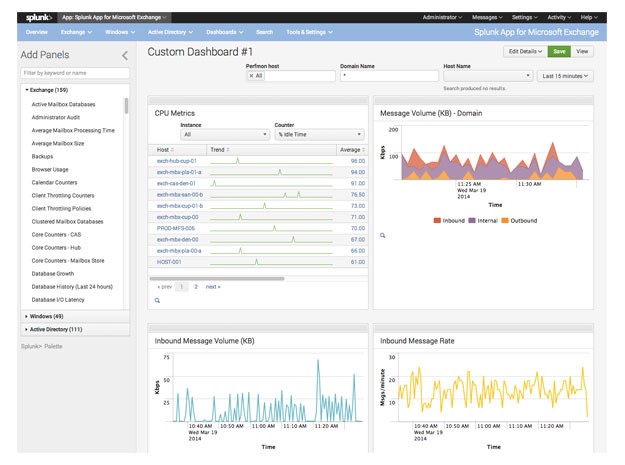625x465 pixels.
Task: Sort table by Trend column
Action: click(x=220, y=150)
